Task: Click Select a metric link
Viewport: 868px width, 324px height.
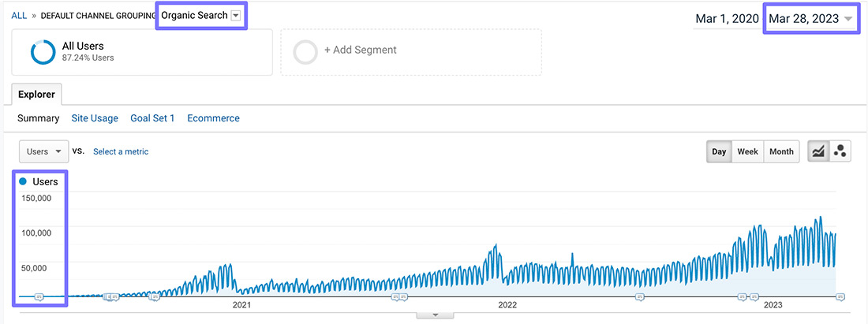Action: point(121,151)
